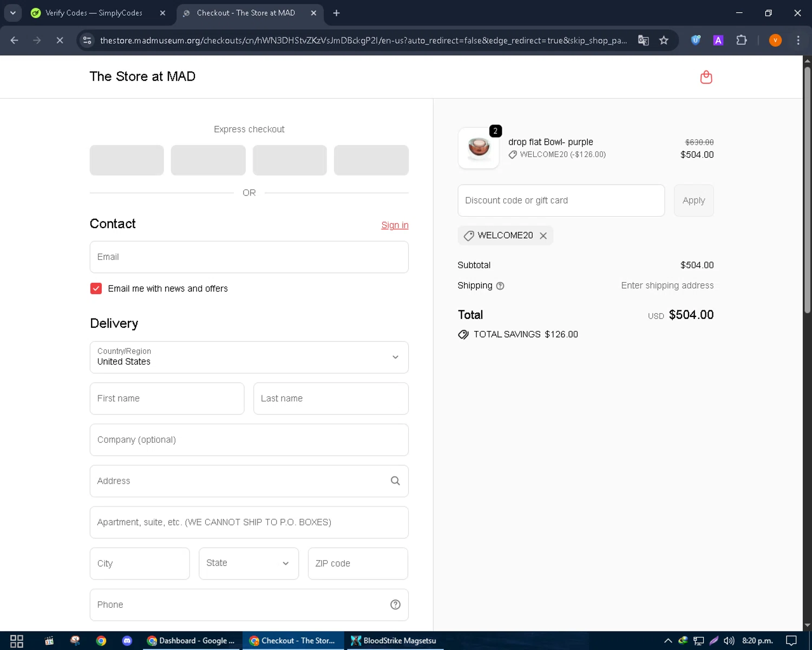This screenshot has width=812, height=650.
Task: Open Dashboard - Google taskbar window
Action: [x=191, y=641]
